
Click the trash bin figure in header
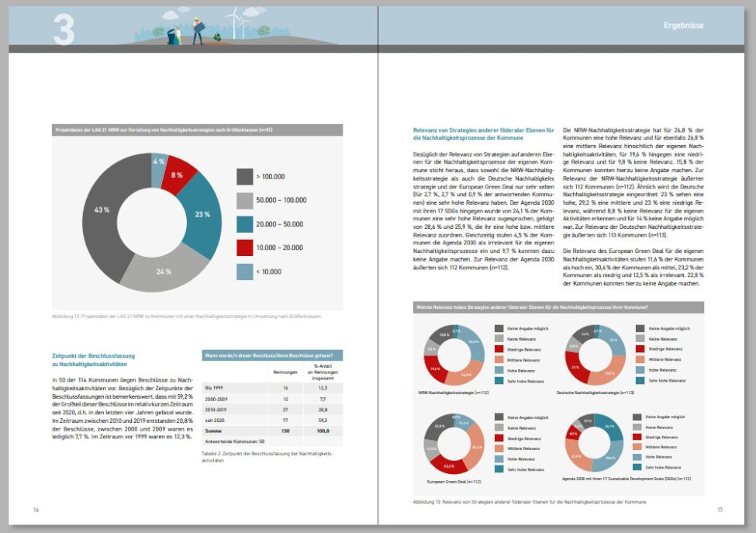[170, 36]
